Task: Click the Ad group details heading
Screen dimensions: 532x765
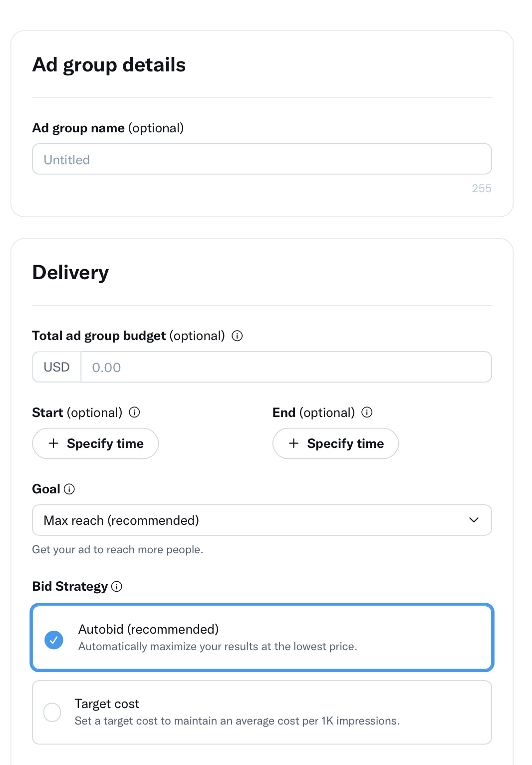Action: pyautogui.click(x=109, y=65)
